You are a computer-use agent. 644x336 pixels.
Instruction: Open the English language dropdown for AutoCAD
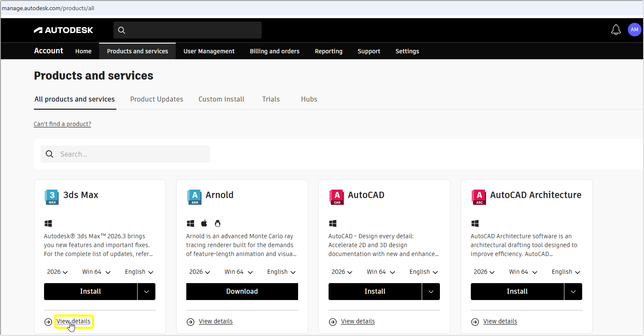tap(423, 272)
